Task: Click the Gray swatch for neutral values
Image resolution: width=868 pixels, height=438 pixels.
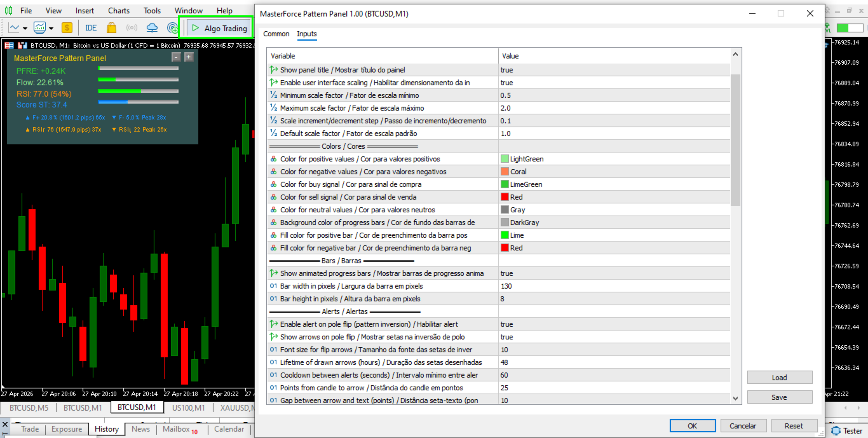Action: click(x=505, y=210)
